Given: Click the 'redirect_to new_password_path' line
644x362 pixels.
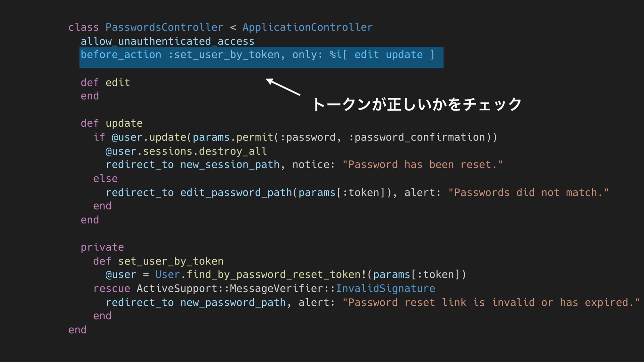Looking at the screenshot, I should (373, 302).
